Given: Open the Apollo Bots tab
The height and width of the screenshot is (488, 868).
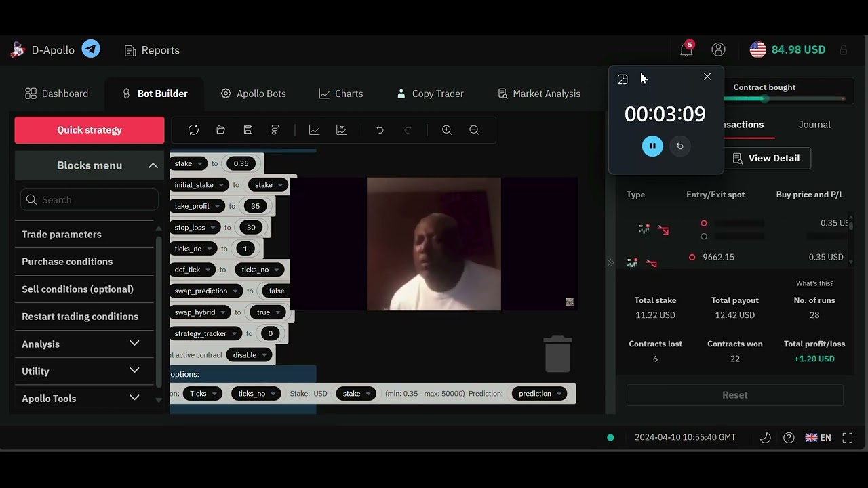Looking at the screenshot, I should click(253, 94).
